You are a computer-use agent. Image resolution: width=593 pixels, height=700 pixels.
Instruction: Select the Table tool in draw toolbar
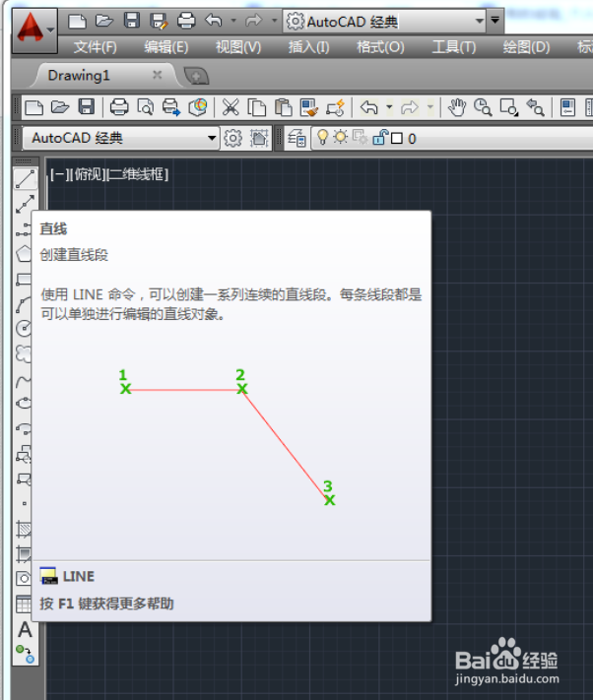[x=24, y=605]
